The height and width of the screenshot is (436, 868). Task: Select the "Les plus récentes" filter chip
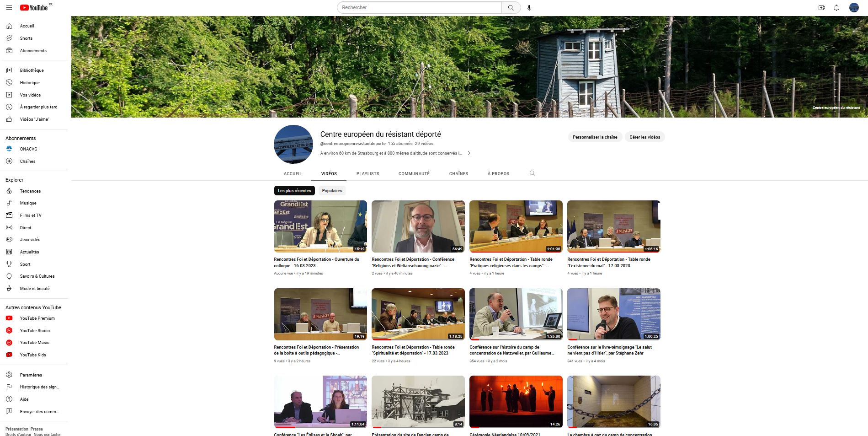click(x=294, y=191)
